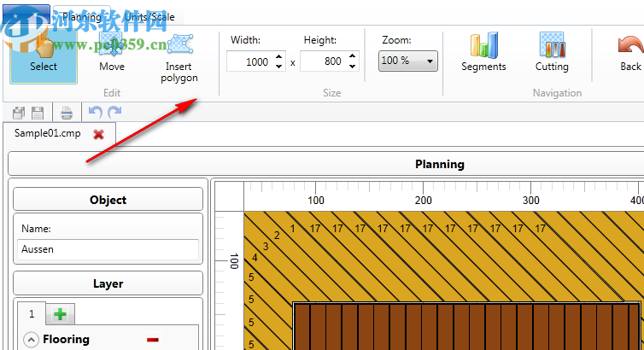Click the brown flooring polygon in canvas
Image resolution: width=644 pixels, height=350 pixels.
467,327
